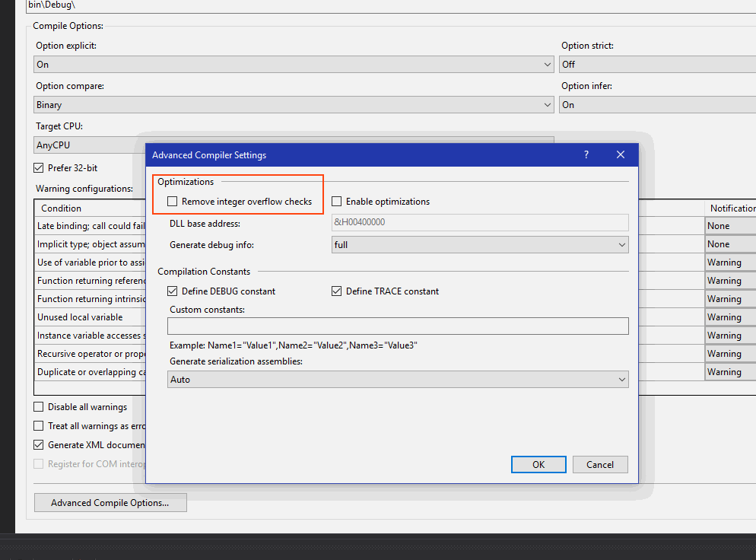
Task: Click the help question mark icon
Action: tap(586, 154)
